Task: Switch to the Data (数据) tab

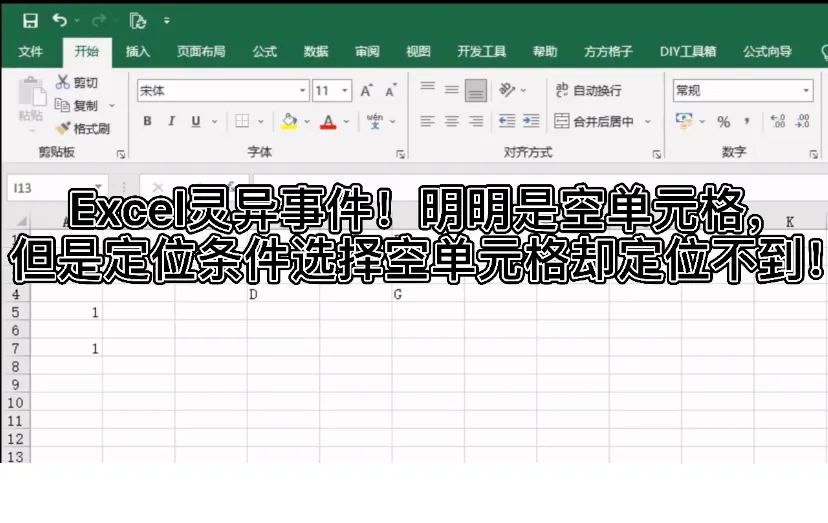Action: (316, 51)
